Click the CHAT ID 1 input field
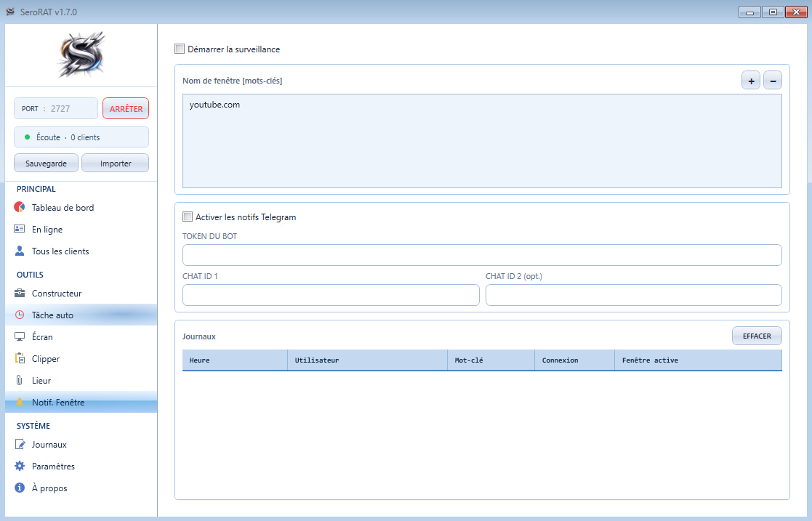The image size is (812, 521). pos(331,295)
